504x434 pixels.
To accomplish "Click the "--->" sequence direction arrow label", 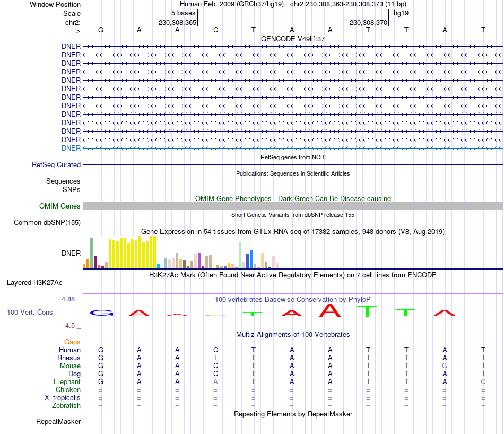I will [75, 31].
